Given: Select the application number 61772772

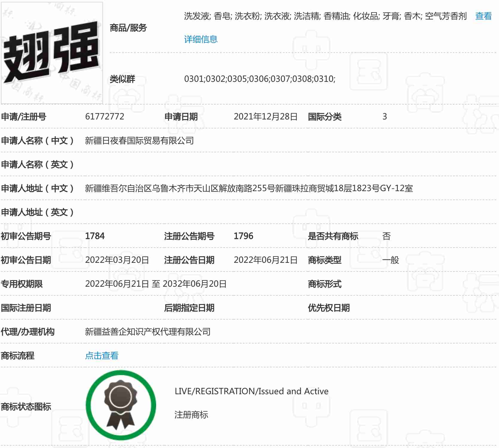Looking at the screenshot, I should [x=104, y=116].
